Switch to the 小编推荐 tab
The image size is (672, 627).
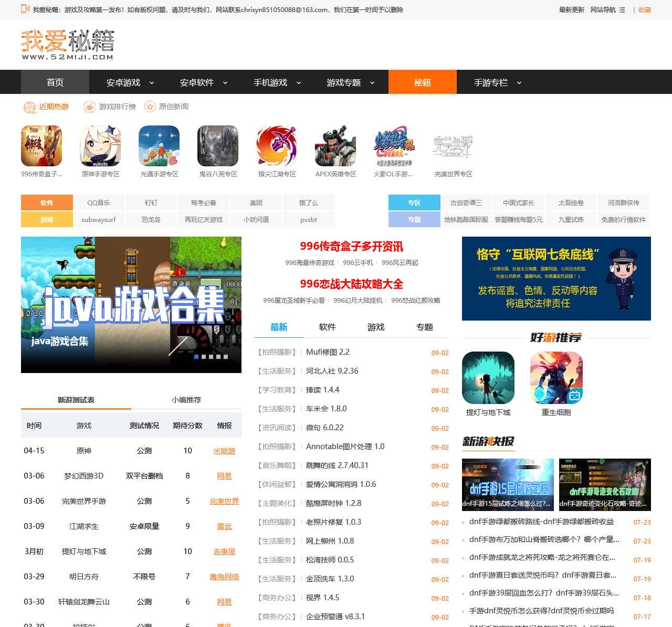tap(186, 400)
